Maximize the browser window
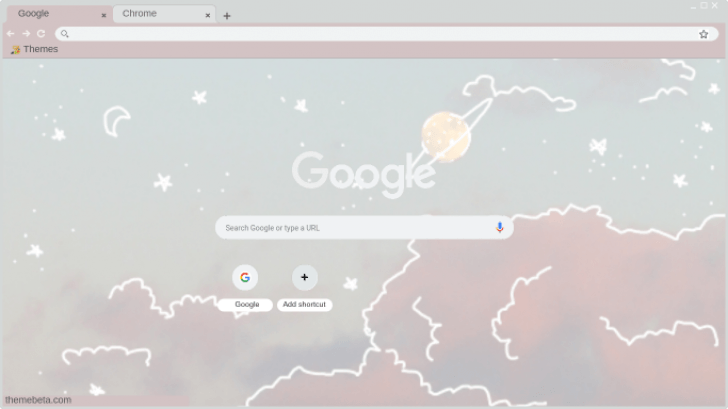The image size is (728, 409). (704, 6)
